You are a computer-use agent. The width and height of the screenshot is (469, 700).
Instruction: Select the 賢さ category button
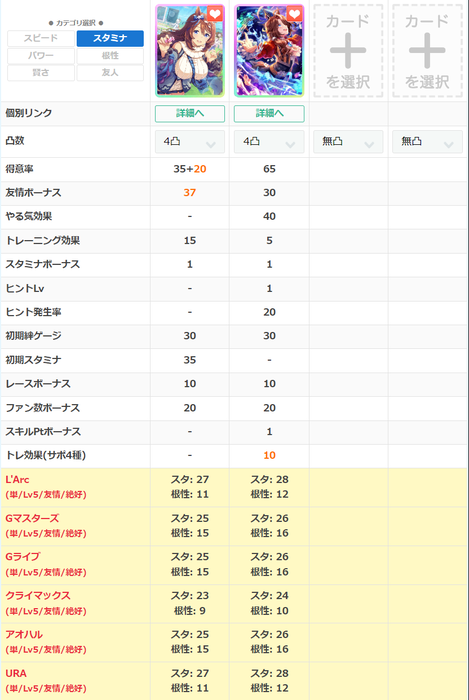point(41,73)
